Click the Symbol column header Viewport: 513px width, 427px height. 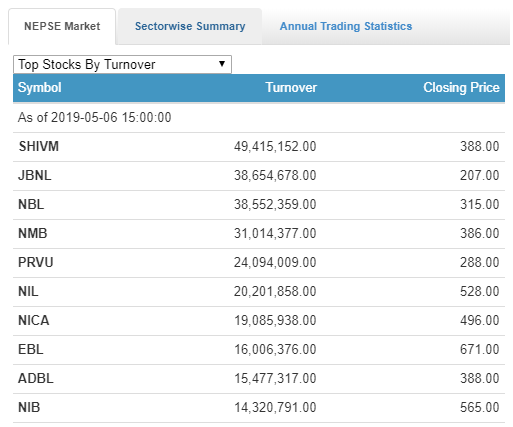(40, 87)
